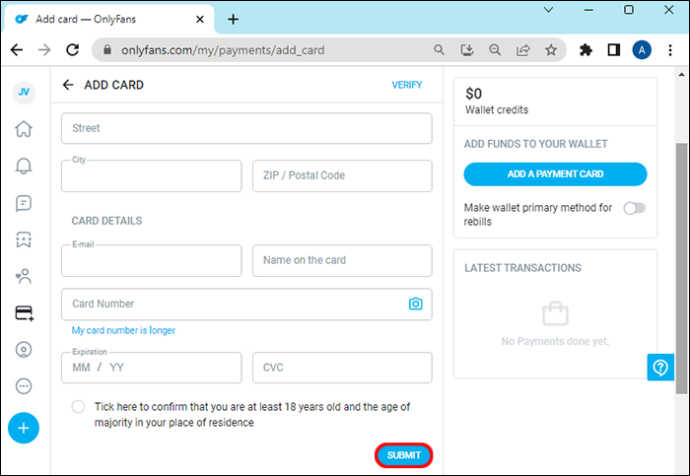This screenshot has width=690, height=476.
Task: Tick the 18 years old confirmation checkbox
Action: click(x=78, y=406)
